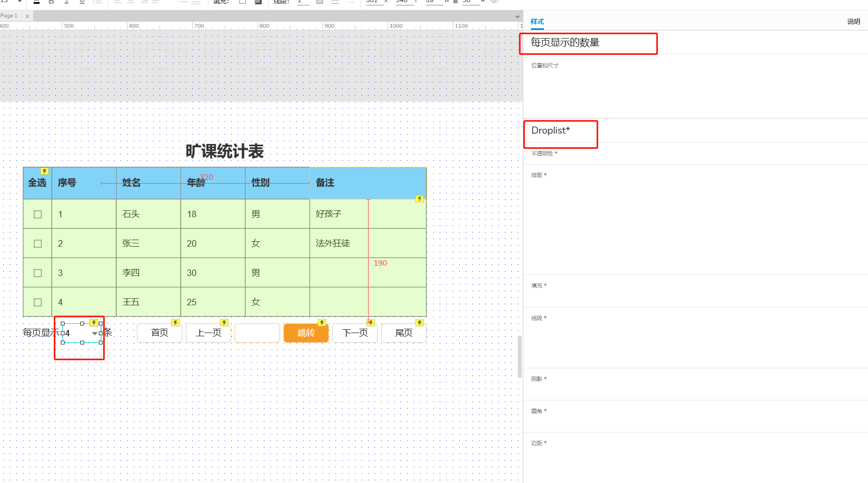Open the page tab list dropdown arrow
This screenshot has width=868, height=483.
point(517,17)
